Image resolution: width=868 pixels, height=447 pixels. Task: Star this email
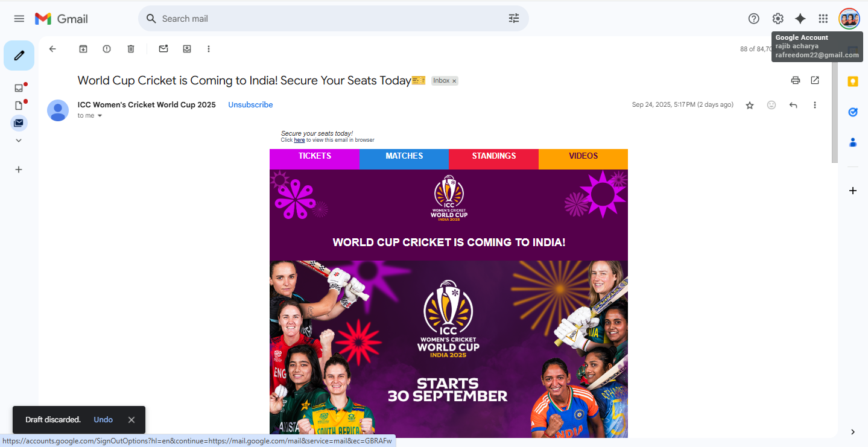pyautogui.click(x=750, y=105)
